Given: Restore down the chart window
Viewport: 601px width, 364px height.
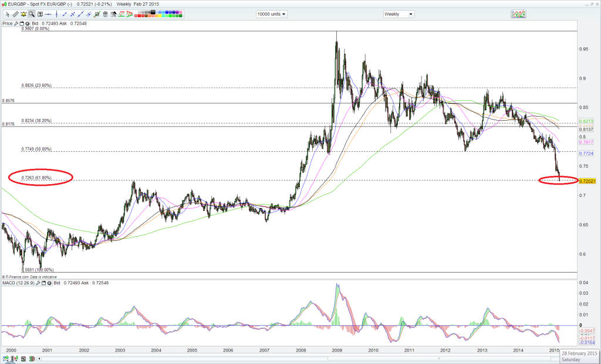Looking at the screenshot, I should pyautogui.click(x=590, y=4).
